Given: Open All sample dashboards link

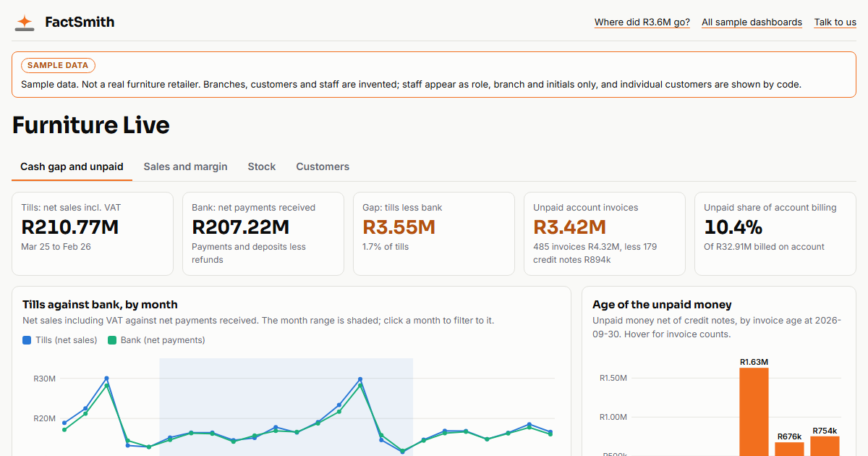Looking at the screenshot, I should click(752, 22).
